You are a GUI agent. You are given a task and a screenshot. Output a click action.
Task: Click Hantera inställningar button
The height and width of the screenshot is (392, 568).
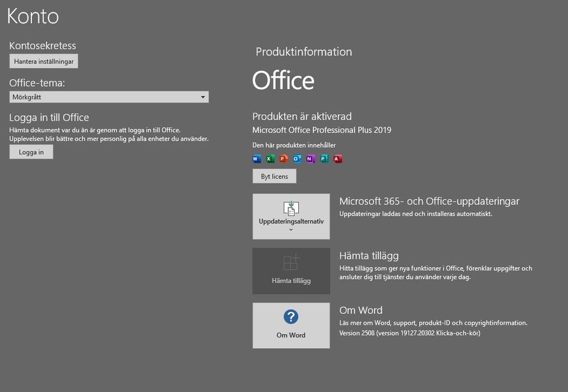(44, 61)
